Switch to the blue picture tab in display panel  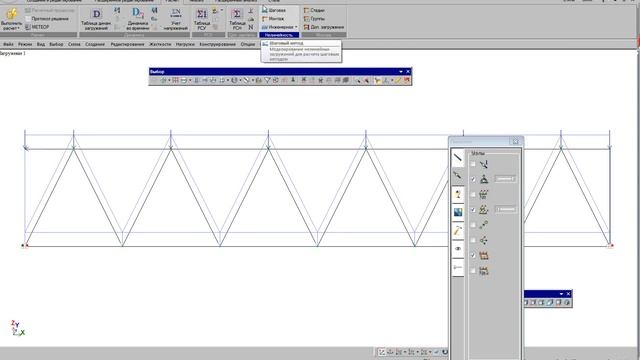[458, 212]
